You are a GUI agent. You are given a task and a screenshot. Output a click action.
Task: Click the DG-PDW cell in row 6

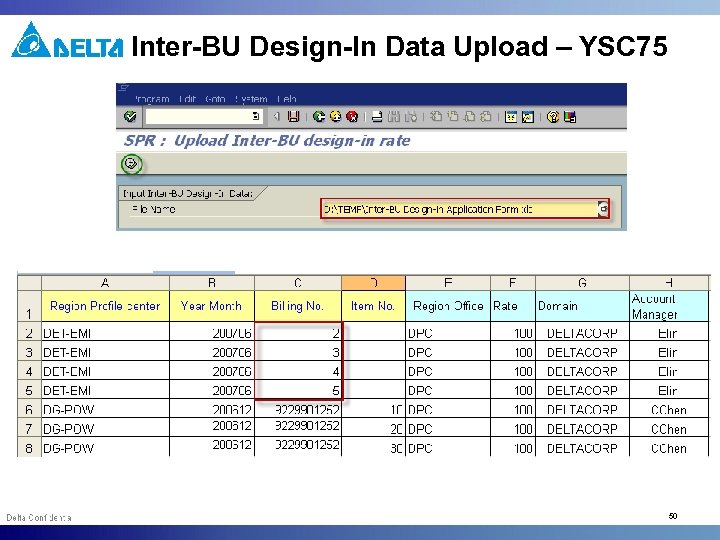[x=105, y=409]
